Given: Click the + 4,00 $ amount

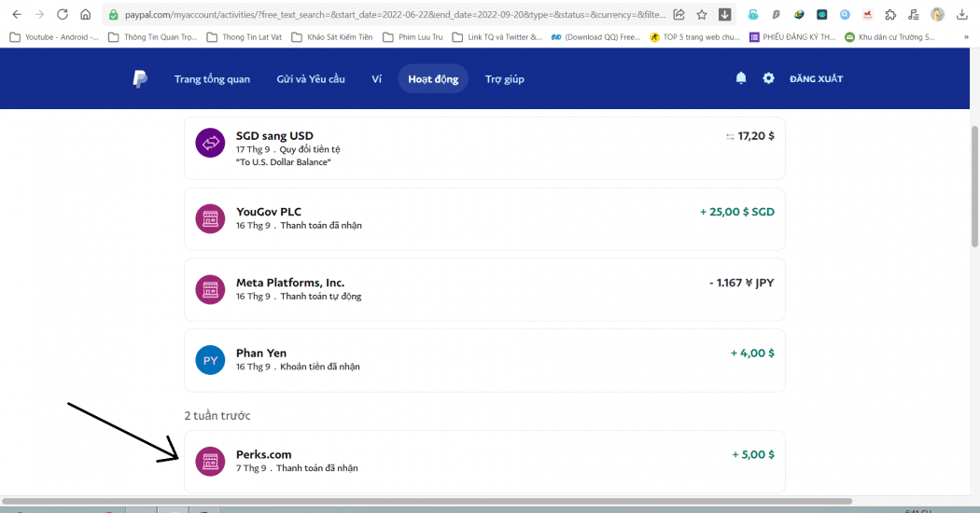Looking at the screenshot, I should pyautogui.click(x=752, y=354).
